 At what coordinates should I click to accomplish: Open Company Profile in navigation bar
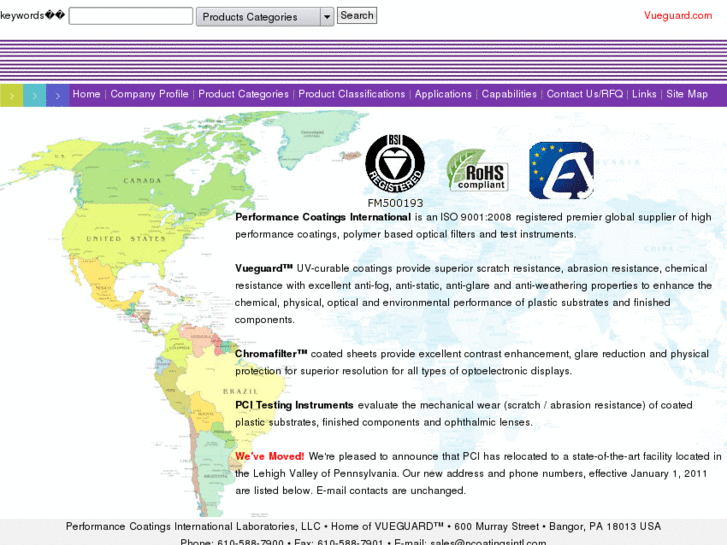(x=149, y=94)
